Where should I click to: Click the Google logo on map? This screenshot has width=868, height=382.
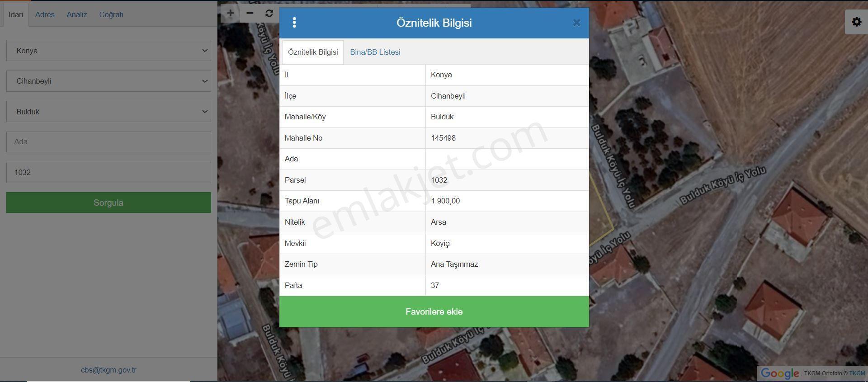pyautogui.click(x=780, y=373)
